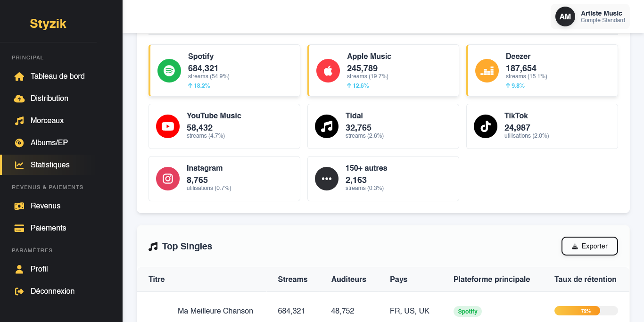Click the 9.8% growth indicator

515,86
